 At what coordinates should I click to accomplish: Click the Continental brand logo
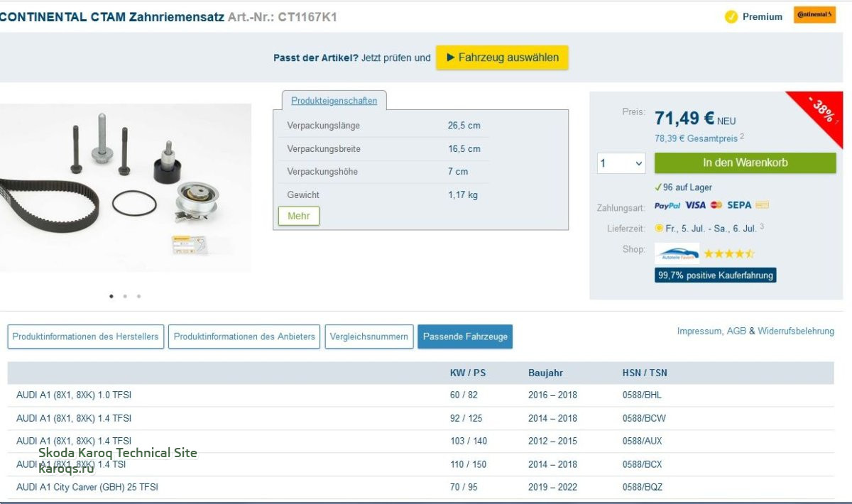pyautogui.click(x=814, y=15)
